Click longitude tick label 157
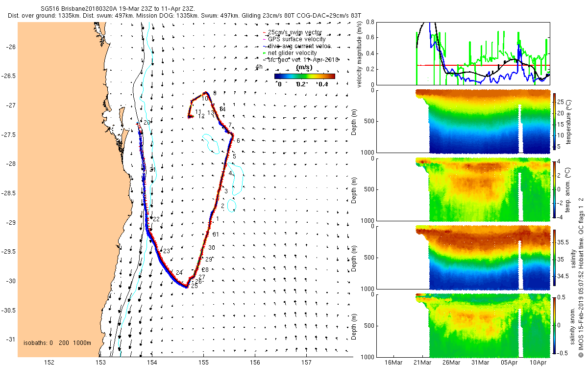588x368 pixels. coord(306,362)
